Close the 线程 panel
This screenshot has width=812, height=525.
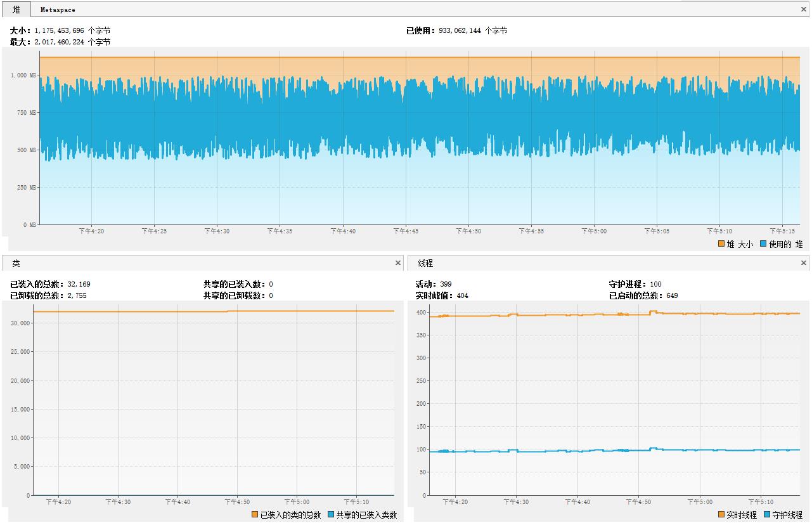(x=804, y=262)
